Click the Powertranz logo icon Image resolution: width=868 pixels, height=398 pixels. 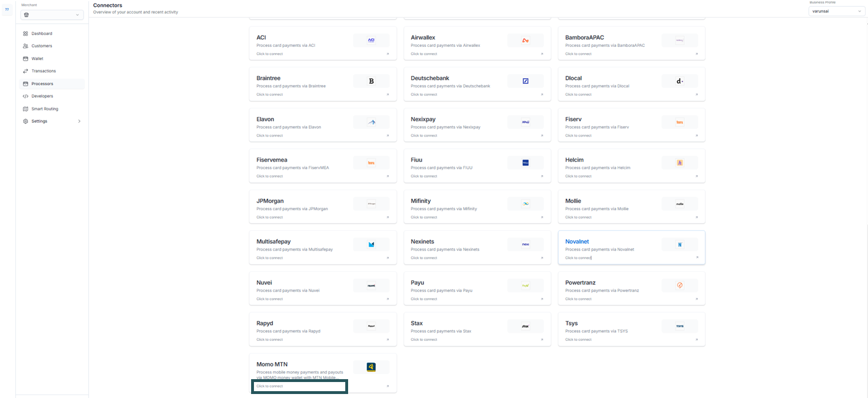click(680, 286)
